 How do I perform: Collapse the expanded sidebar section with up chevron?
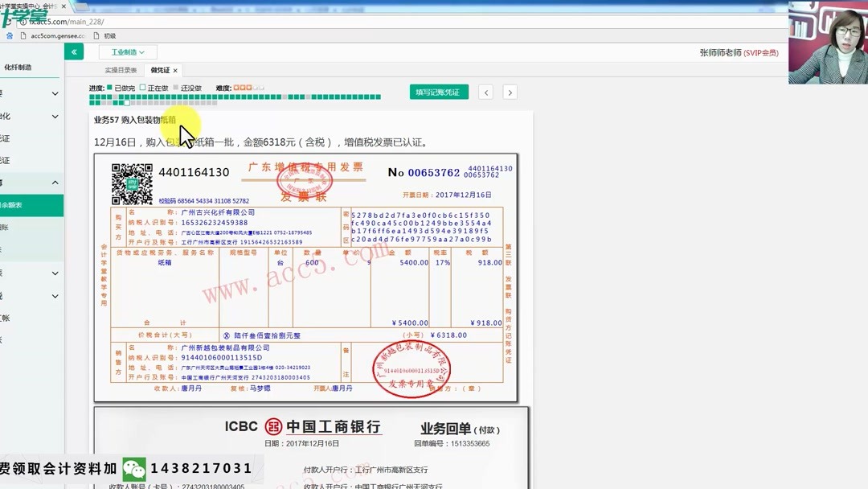click(55, 180)
